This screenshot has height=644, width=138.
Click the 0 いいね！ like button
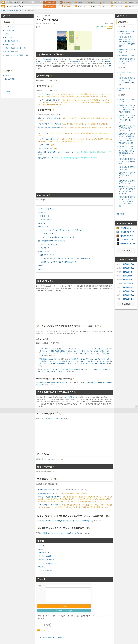click(x=43, y=630)
